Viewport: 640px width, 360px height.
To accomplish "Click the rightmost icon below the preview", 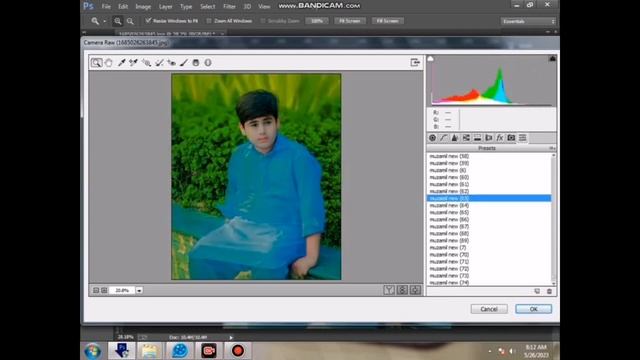I will (416, 290).
